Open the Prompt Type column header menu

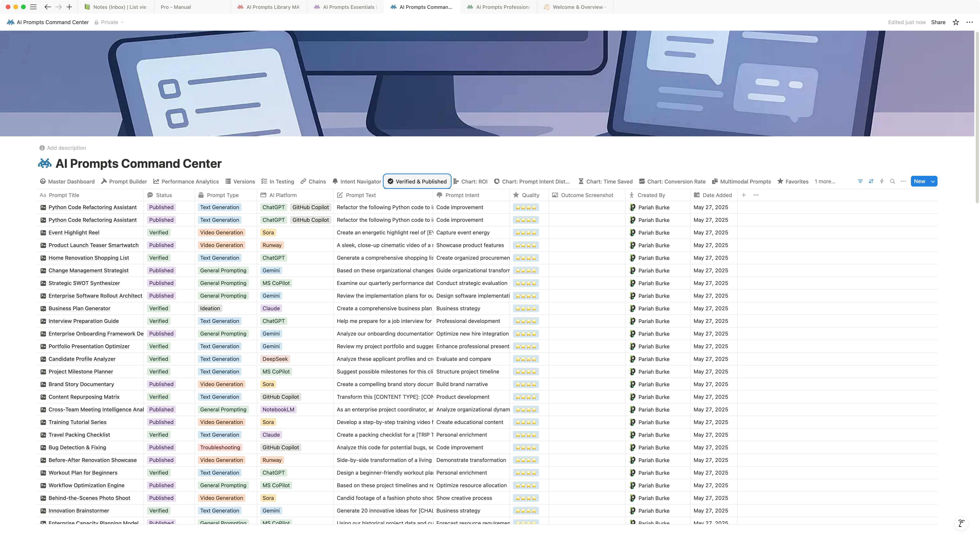226,195
